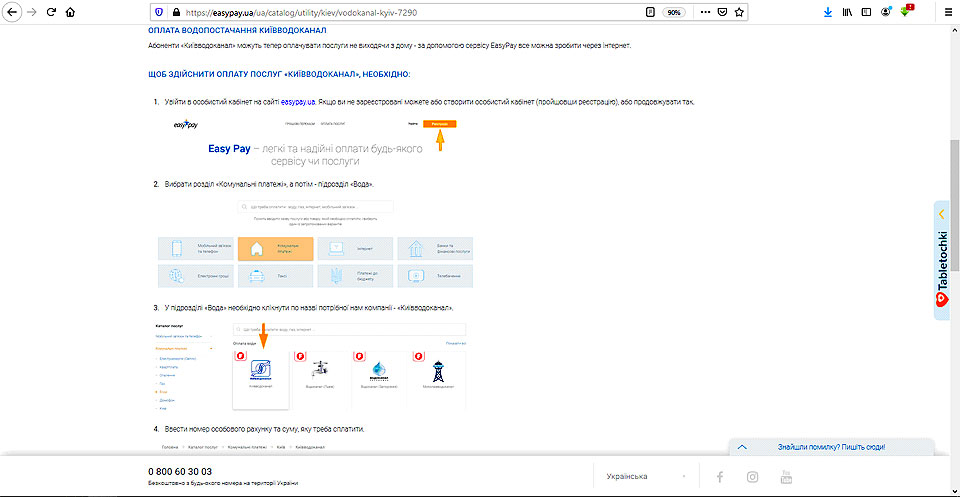
Task: Open the EasyPay YouTube channel
Action: pos(786,476)
